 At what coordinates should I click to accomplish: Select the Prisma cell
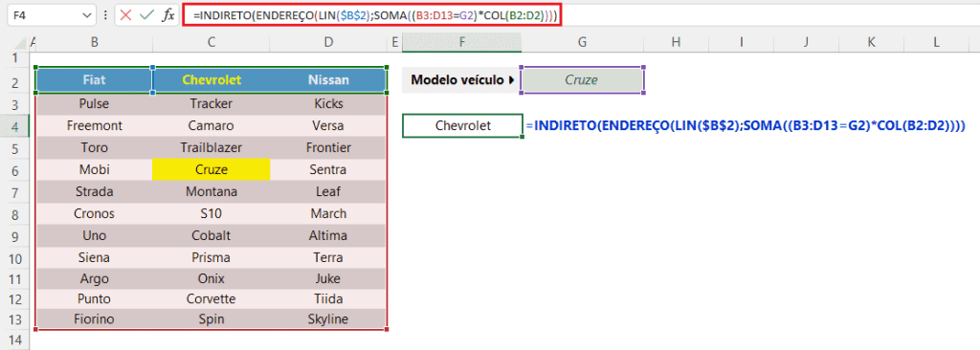[x=212, y=257]
